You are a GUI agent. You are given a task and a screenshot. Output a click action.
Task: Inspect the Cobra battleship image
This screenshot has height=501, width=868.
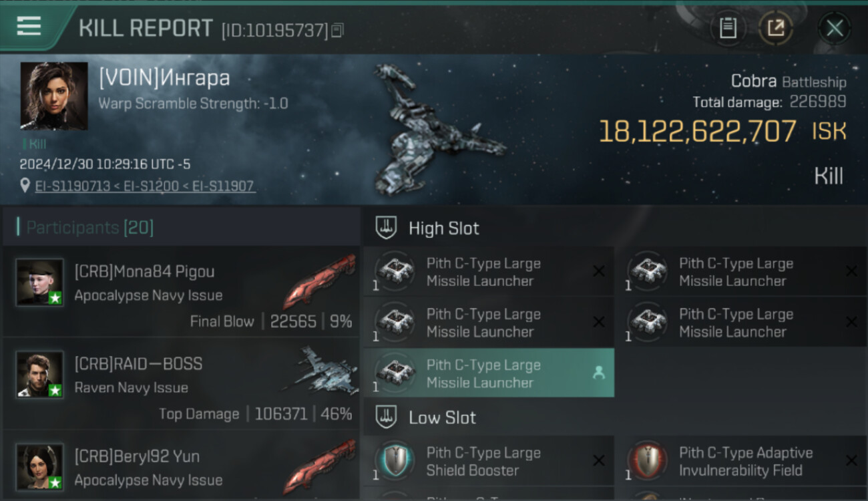click(x=437, y=130)
